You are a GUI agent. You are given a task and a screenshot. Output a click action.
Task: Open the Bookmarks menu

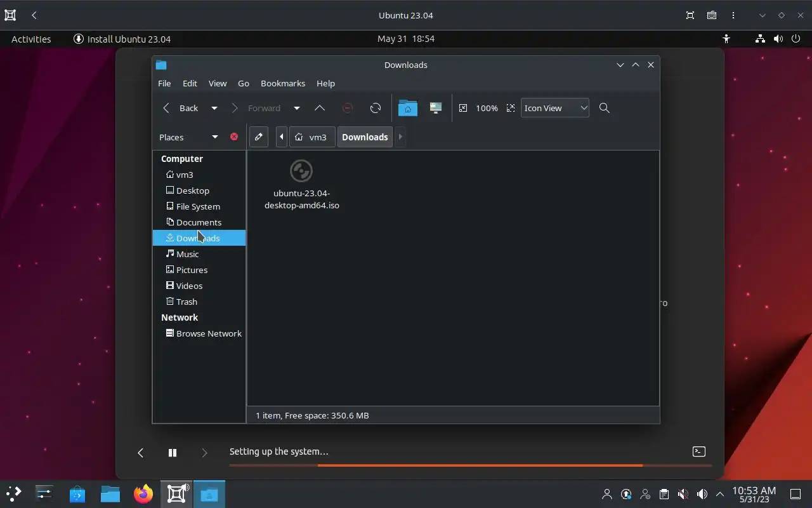(x=283, y=83)
